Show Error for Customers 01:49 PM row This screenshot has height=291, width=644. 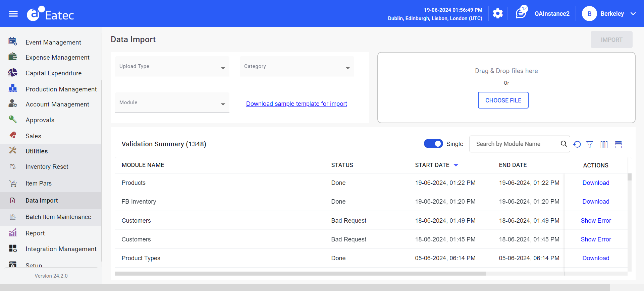click(596, 221)
